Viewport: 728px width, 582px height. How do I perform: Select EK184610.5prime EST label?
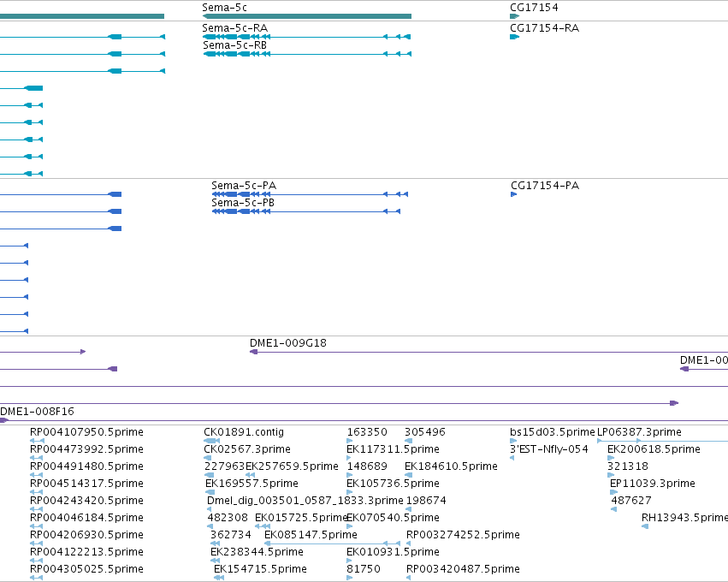(x=451, y=466)
